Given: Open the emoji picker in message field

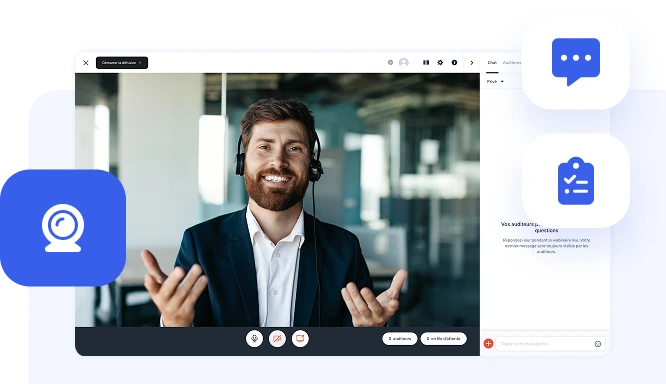Looking at the screenshot, I should click(x=598, y=344).
